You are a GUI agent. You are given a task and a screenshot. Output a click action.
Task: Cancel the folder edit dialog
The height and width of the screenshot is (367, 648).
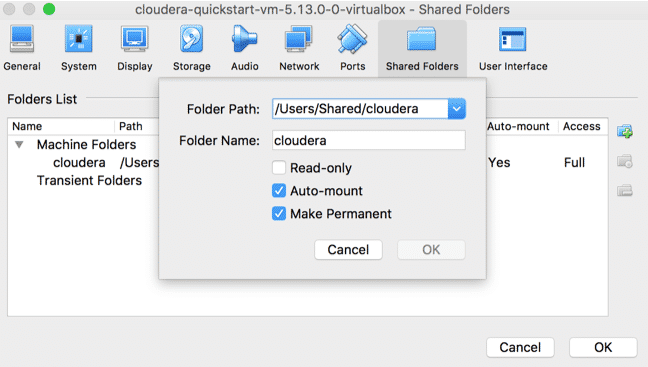coord(348,250)
